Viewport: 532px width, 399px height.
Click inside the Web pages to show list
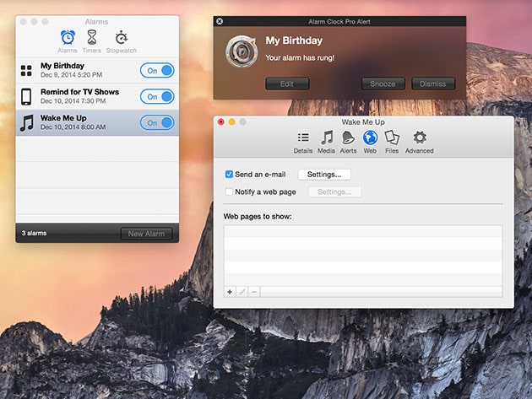pyautogui.click(x=363, y=256)
